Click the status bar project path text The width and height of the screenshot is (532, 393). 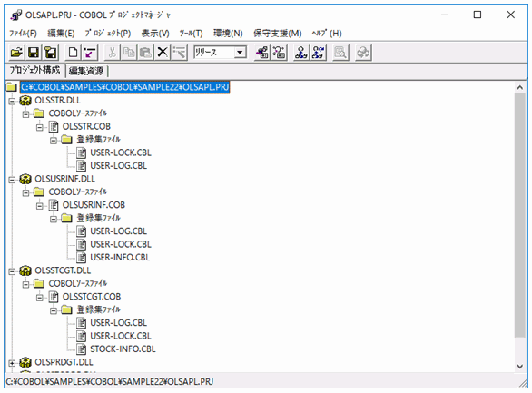110,382
